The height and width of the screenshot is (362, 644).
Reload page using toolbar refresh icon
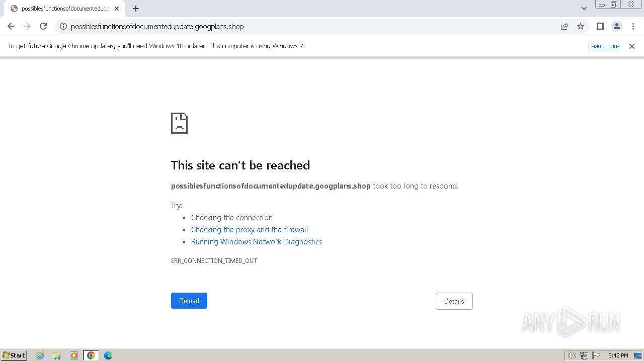coord(43,26)
